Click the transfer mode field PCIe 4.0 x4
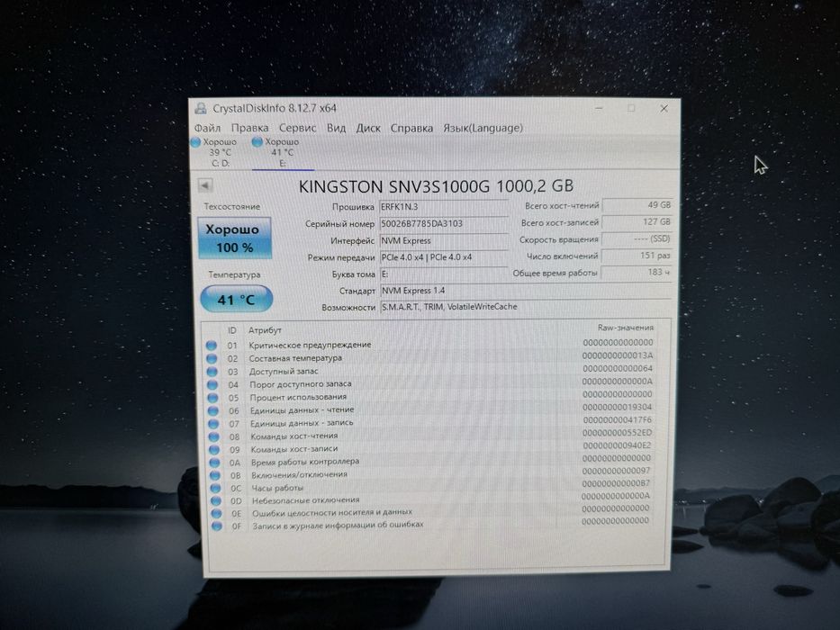This screenshot has width=840, height=630. coord(444,257)
